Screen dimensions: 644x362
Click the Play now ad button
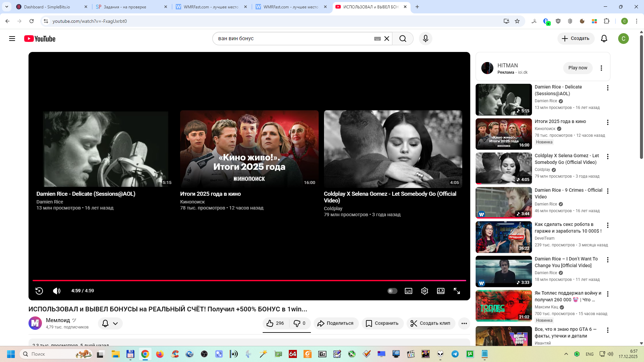click(x=578, y=68)
